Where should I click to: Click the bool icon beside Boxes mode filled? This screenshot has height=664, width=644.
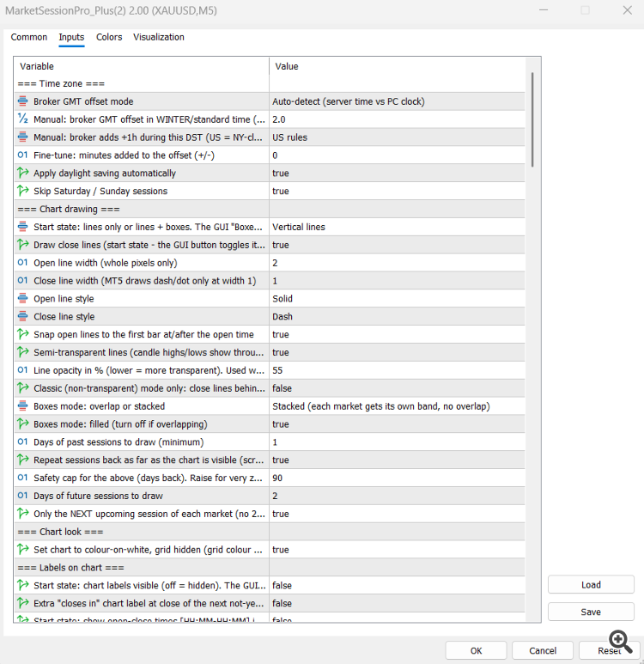click(x=23, y=423)
